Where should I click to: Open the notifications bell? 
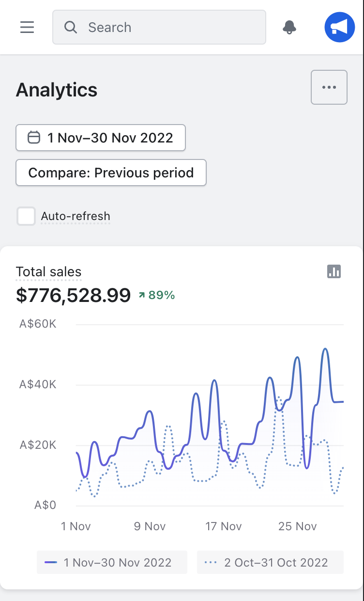289,28
